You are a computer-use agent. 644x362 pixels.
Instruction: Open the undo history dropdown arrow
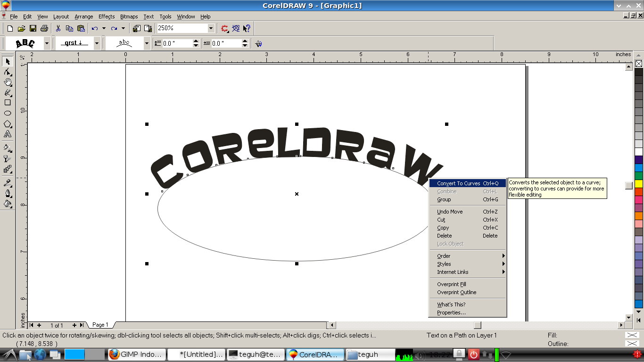[x=104, y=28]
